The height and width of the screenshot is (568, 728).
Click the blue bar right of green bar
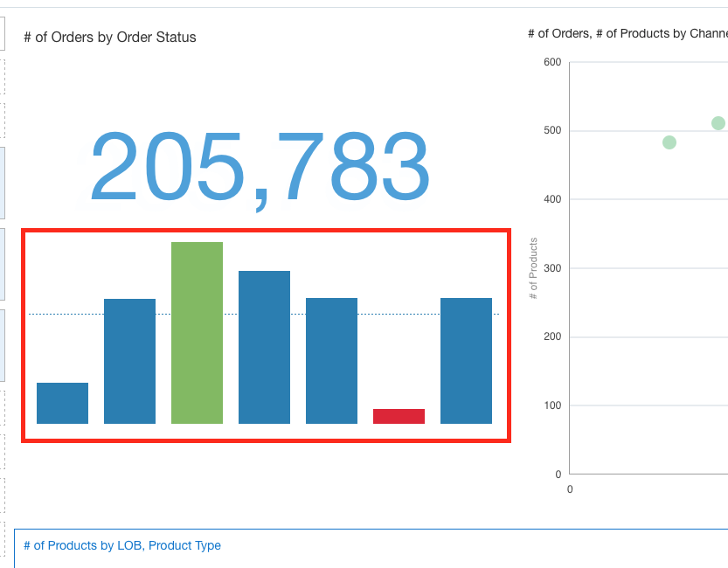[264, 347]
